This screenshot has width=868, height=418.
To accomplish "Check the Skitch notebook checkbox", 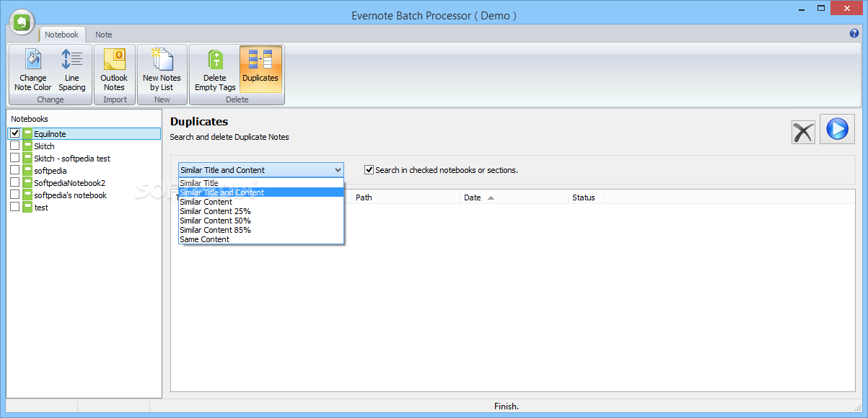I will [15, 146].
